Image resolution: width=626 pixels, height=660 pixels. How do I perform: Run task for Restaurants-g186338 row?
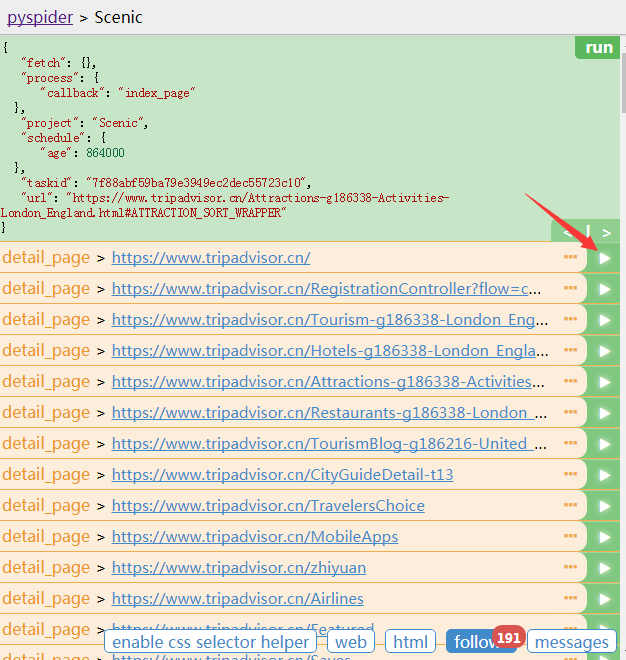[605, 413]
